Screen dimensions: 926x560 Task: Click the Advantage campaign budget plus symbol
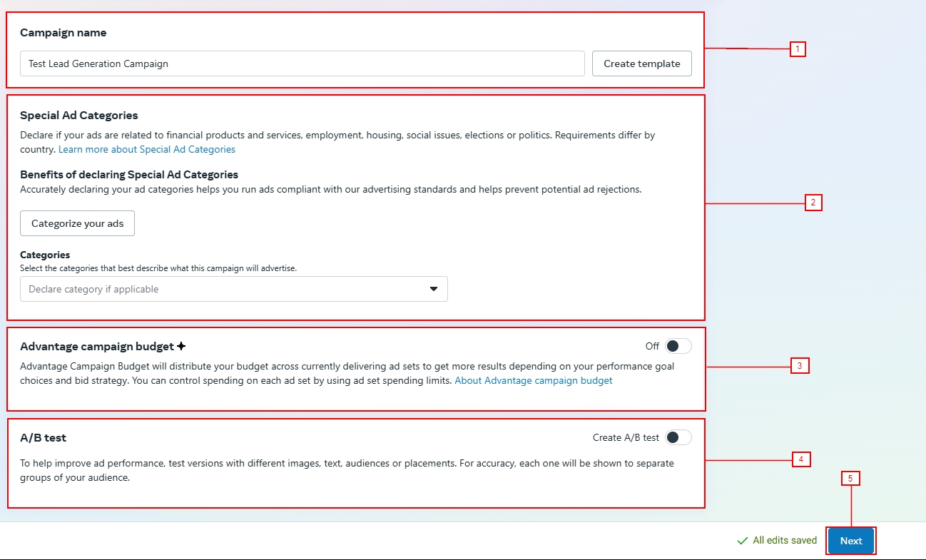pos(181,346)
